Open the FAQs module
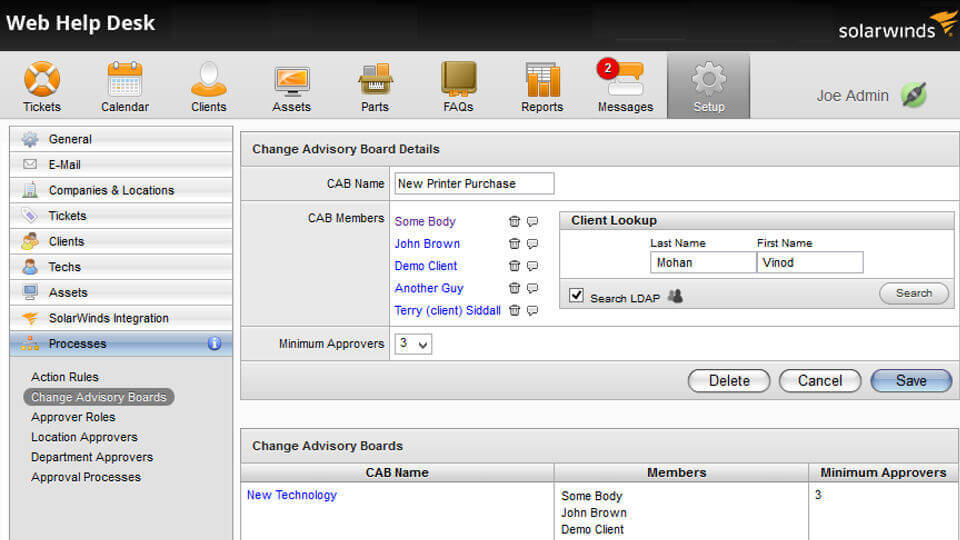 [458, 87]
